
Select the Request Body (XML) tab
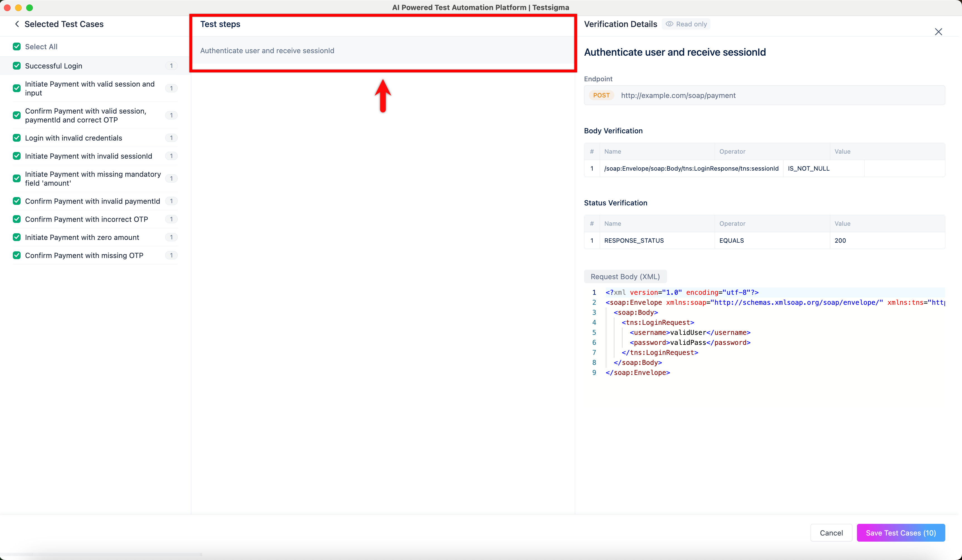pyautogui.click(x=625, y=277)
